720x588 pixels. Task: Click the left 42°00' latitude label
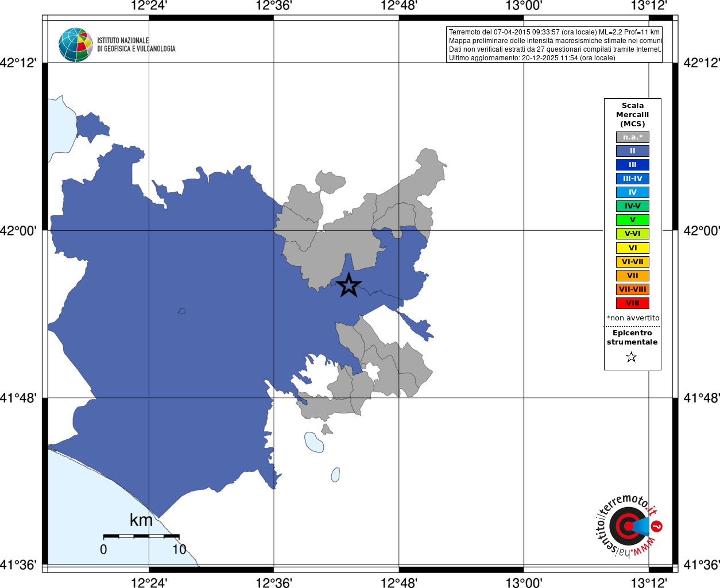coord(18,231)
